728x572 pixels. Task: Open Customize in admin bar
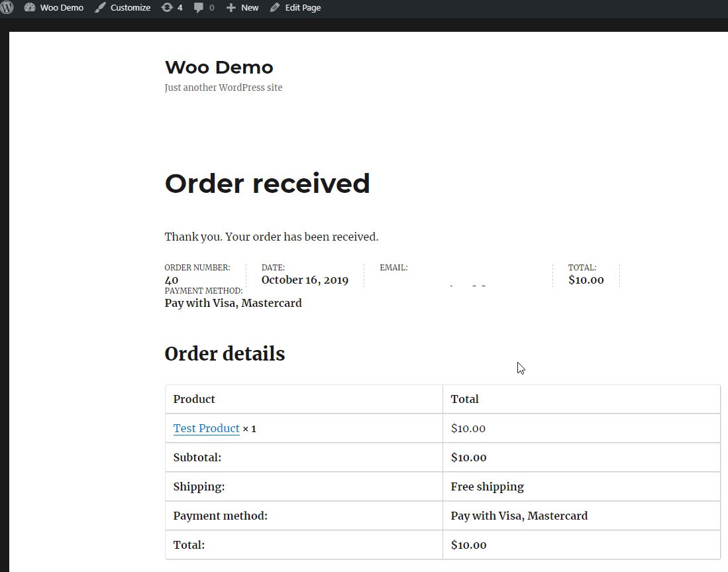coord(123,7)
